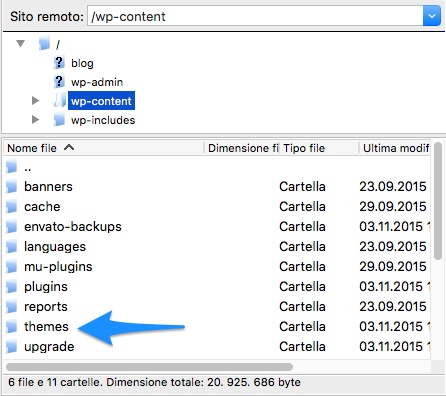This screenshot has width=446, height=396.
Task: Expand the wp-content tree node
Action: 35,101
